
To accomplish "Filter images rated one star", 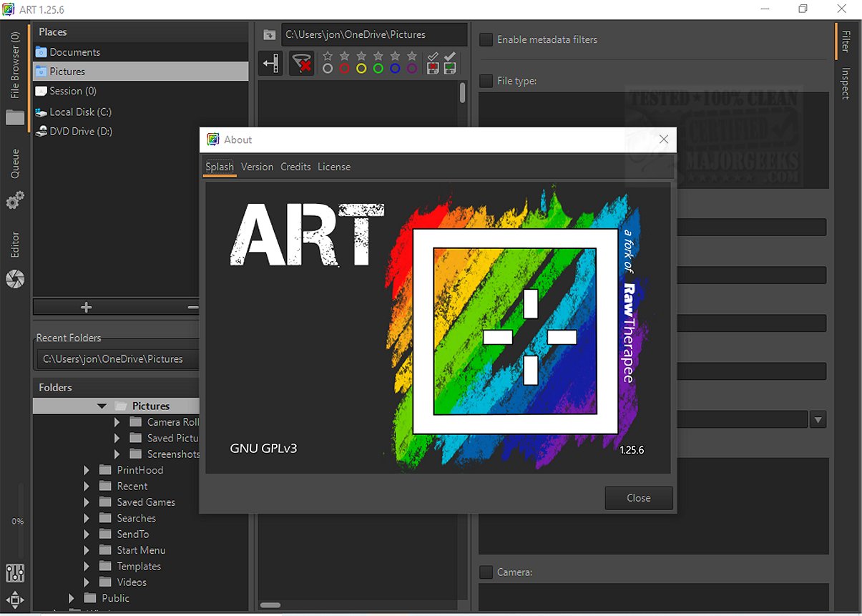I will tap(345, 56).
